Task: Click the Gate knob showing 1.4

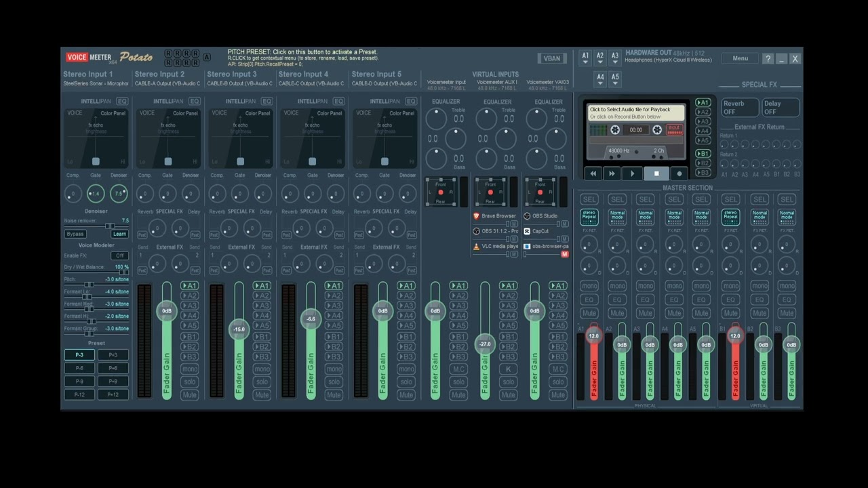Action: (96, 194)
